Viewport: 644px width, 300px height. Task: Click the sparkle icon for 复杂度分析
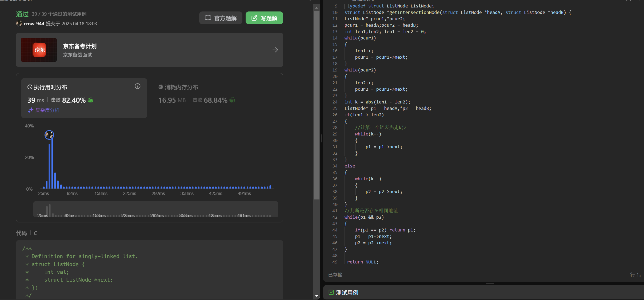click(30, 110)
